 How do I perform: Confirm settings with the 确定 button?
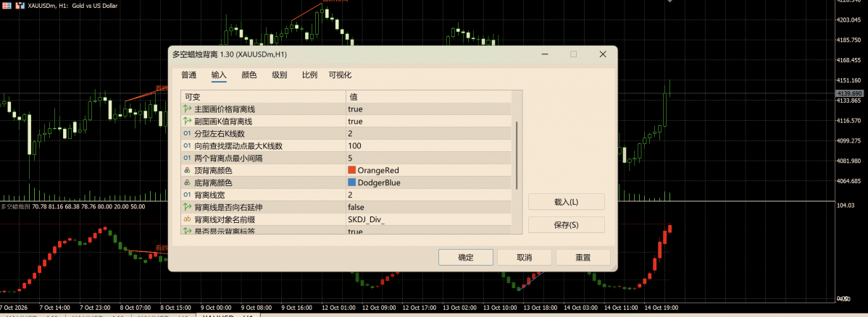click(466, 257)
